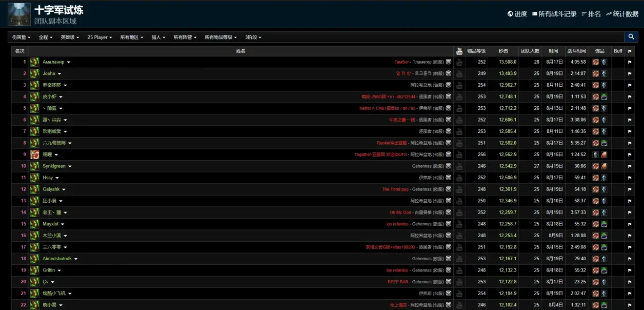Expand the arrow next to Амаланир
Image resolution: width=644 pixels, height=310 pixels.
68,62
